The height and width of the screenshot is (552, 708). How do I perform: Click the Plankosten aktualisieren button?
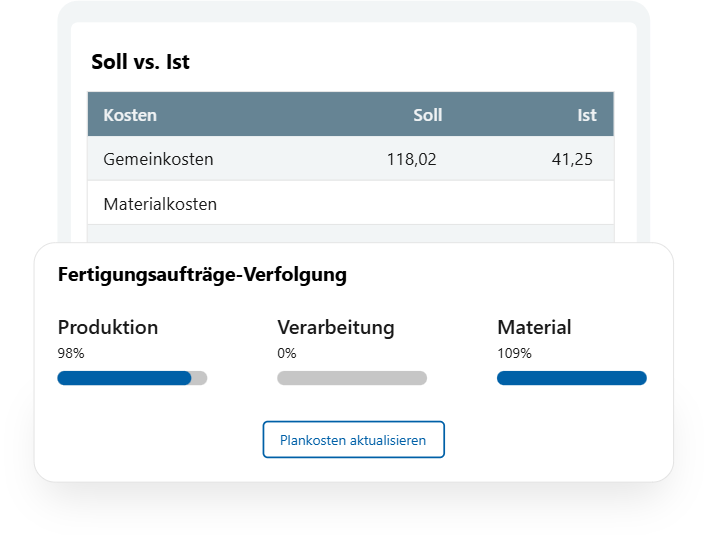click(354, 440)
